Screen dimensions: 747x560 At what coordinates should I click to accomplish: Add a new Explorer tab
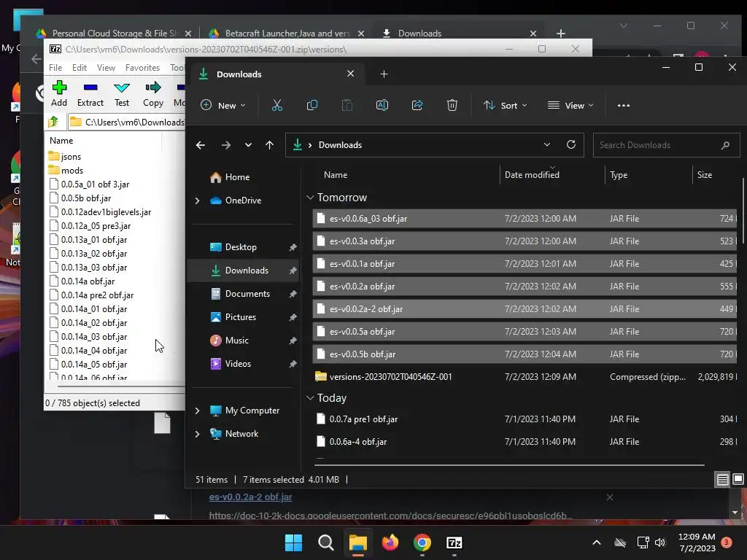tap(384, 74)
